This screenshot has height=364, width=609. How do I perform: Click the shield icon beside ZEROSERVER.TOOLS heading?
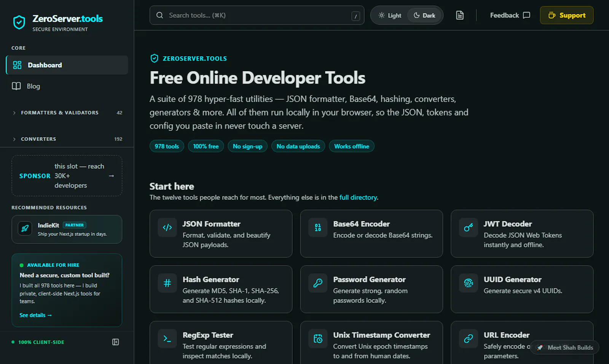click(154, 58)
